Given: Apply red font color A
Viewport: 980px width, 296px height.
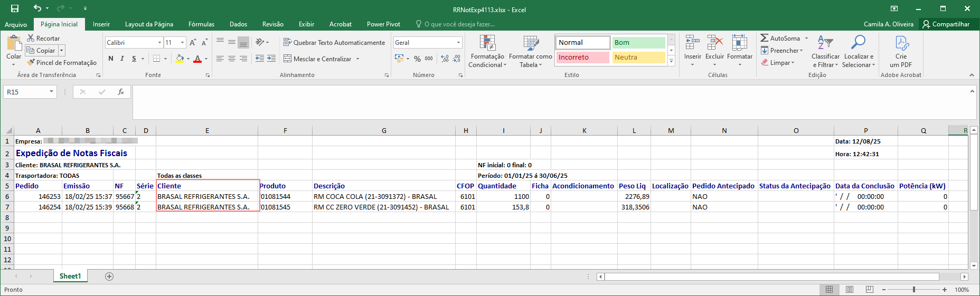Looking at the screenshot, I should click(x=197, y=59).
